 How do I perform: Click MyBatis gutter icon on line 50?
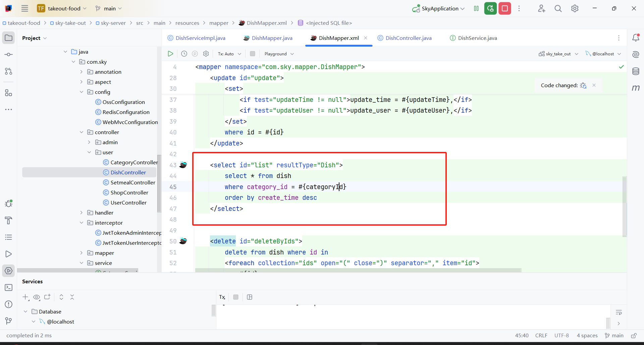pyautogui.click(x=183, y=241)
